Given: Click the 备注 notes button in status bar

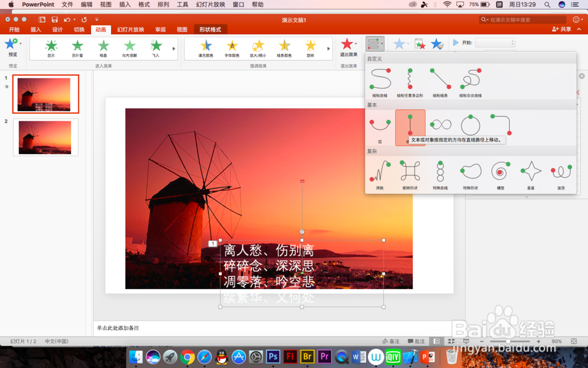Looking at the screenshot, I should pos(391,342).
